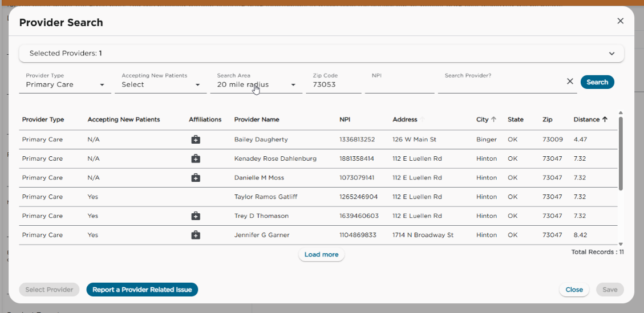Click NPI 1336813252
The image size is (644, 313).
point(357,140)
